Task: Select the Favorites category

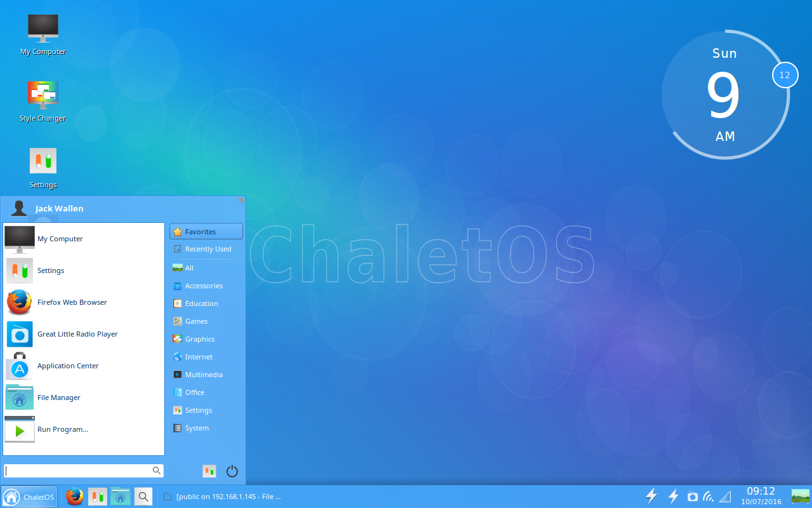Action: pyautogui.click(x=206, y=232)
